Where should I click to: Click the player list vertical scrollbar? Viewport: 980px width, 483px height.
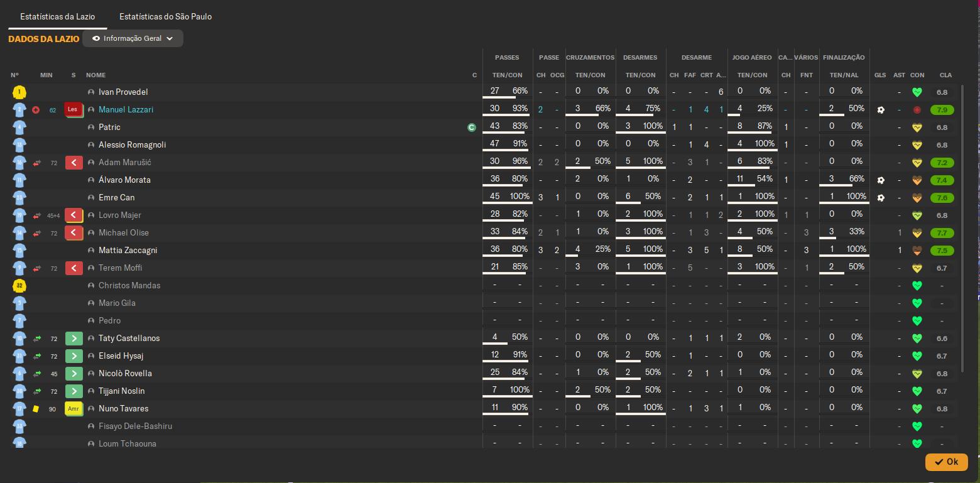coord(962,227)
